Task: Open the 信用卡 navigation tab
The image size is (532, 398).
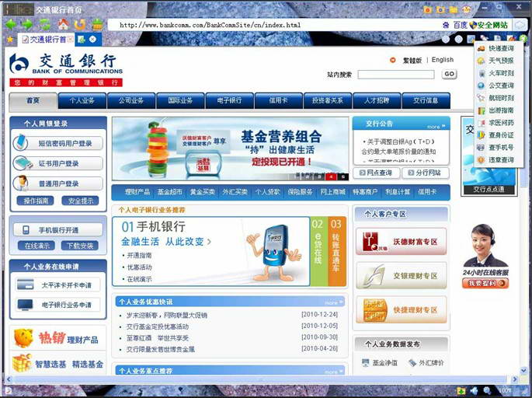Action: coord(278,101)
